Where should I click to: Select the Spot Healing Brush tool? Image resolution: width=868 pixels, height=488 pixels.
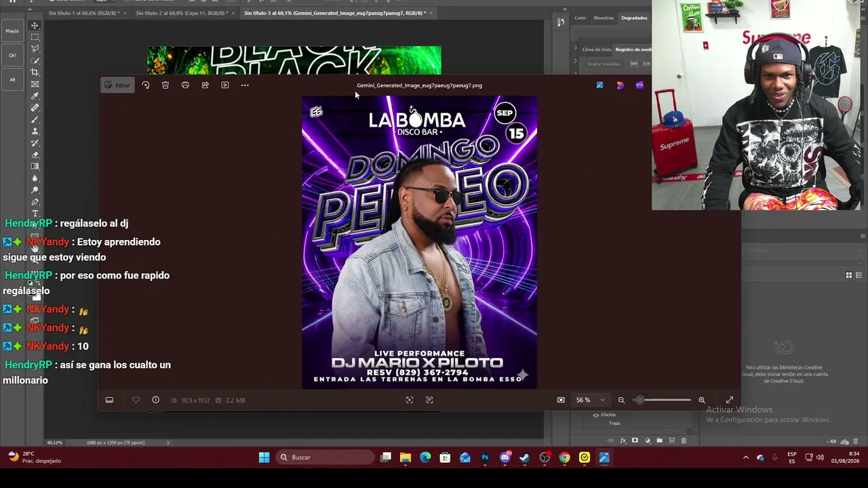click(35, 108)
